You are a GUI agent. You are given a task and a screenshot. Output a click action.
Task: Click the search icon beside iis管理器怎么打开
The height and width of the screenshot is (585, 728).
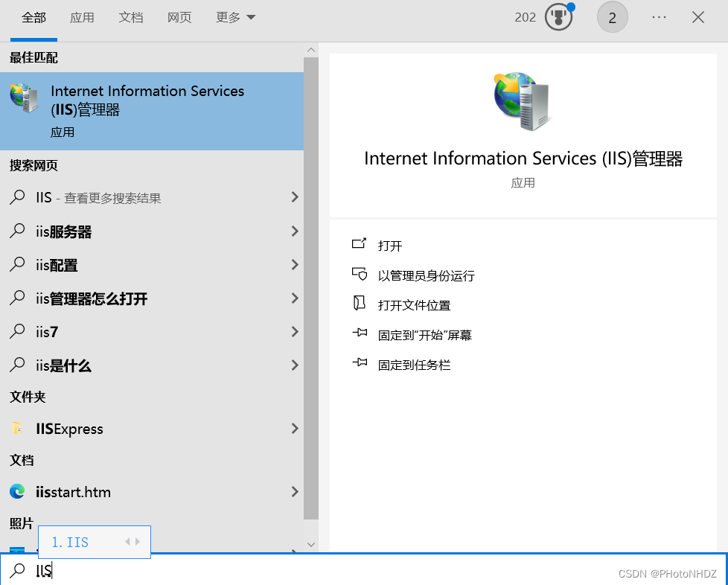[17, 298]
